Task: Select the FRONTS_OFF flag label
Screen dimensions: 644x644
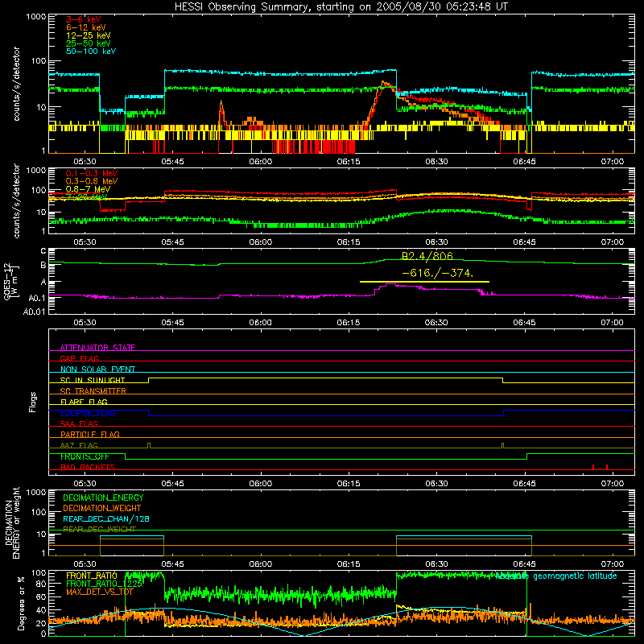Action: [x=85, y=456]
